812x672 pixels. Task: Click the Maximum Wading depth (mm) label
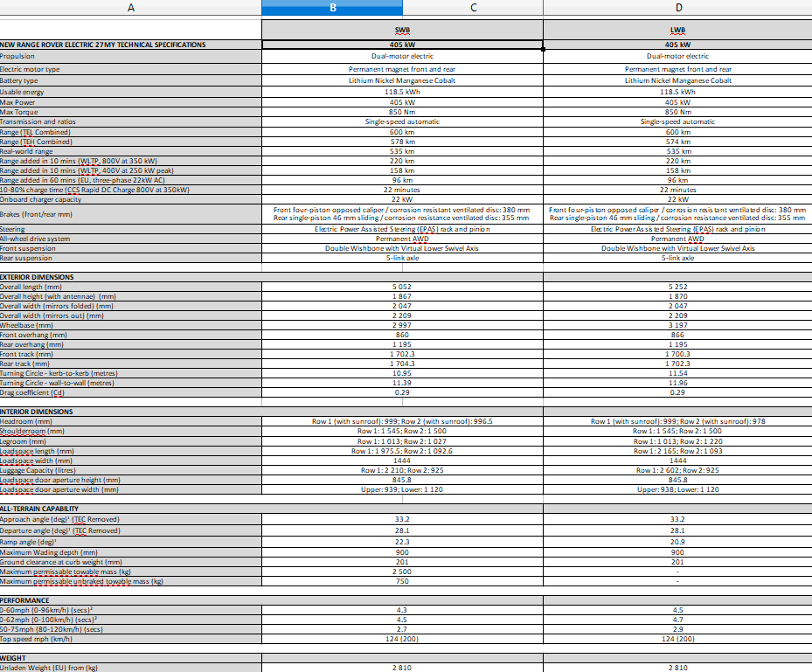click(130, 552)
